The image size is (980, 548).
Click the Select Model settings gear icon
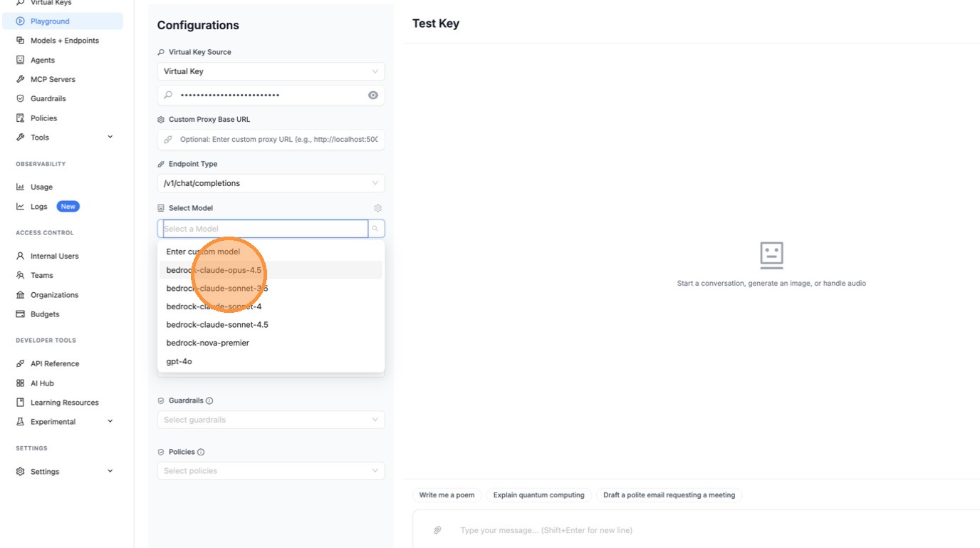pos(377,208)
